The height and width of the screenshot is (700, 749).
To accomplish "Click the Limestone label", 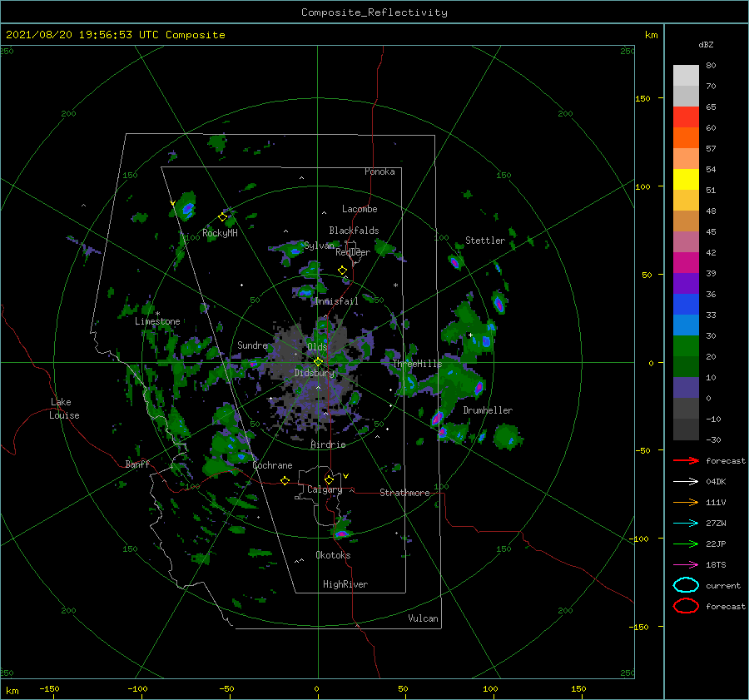I will 157,321.
